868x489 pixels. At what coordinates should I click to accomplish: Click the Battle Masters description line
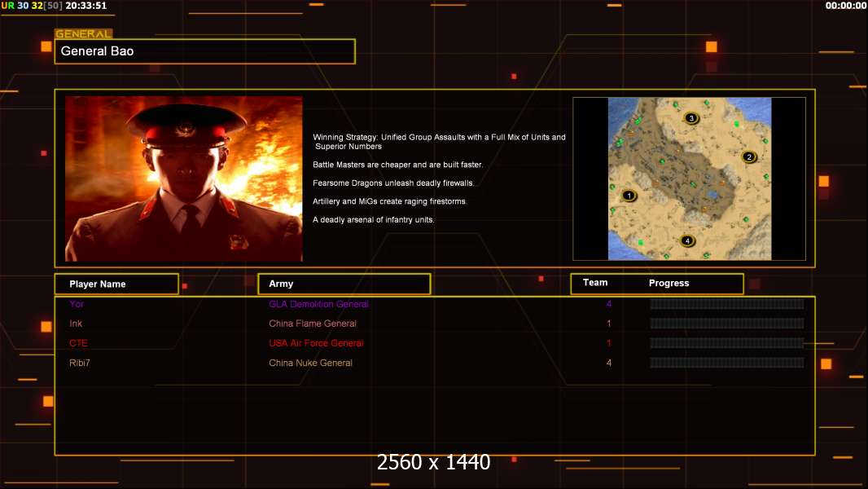(397, 165)
